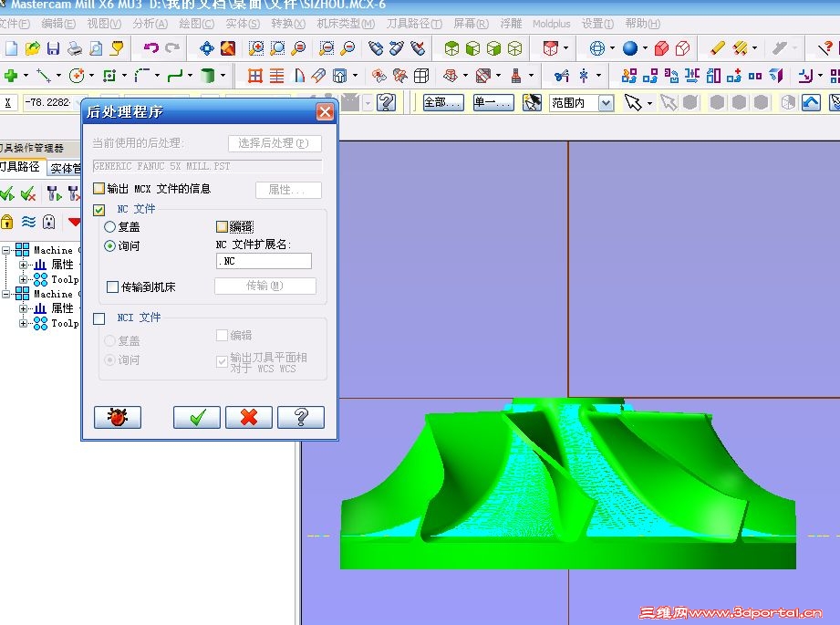Click the help cursor question icon
Screen dimensions: 840x625
(825, 48)
